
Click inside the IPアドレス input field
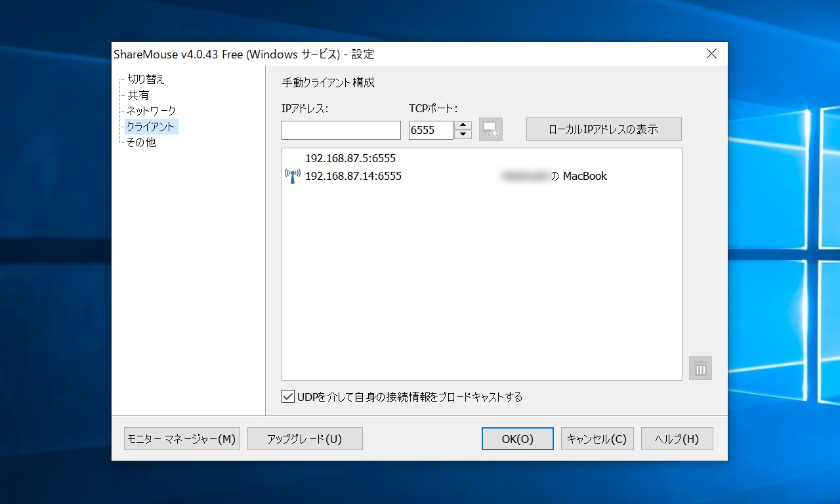coord(341,129)
